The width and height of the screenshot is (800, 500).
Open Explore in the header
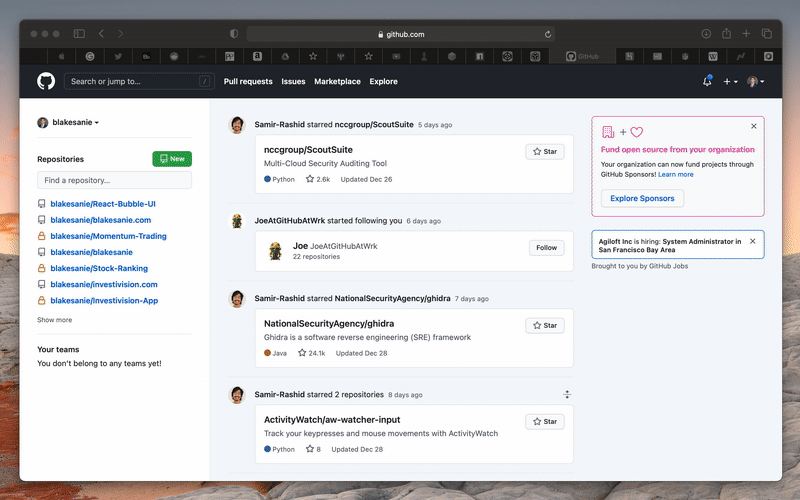[384, 82]
